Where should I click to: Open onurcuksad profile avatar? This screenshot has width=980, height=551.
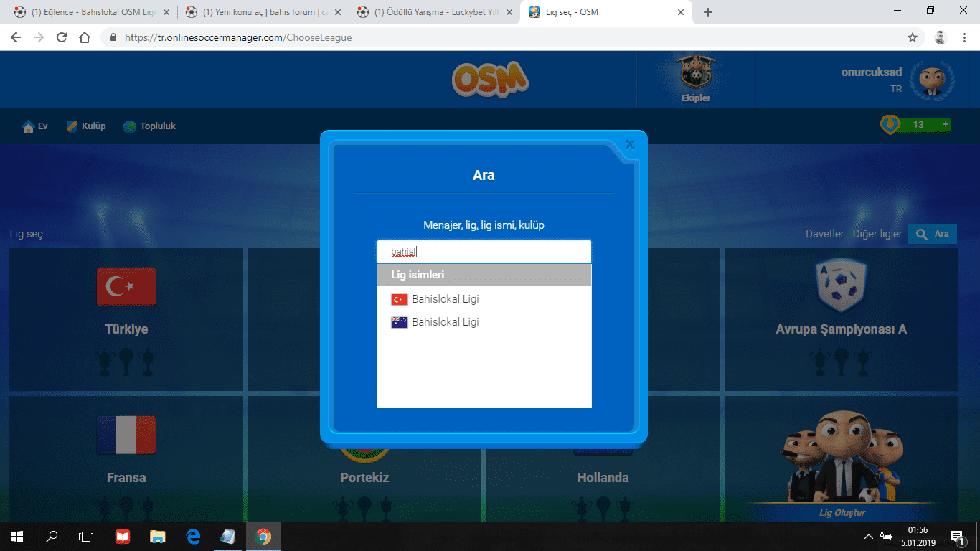(x=932, y=80)
